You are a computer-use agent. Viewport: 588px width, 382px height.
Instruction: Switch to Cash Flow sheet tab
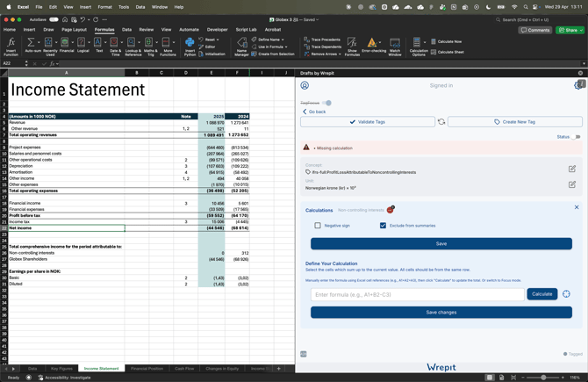(184, 369)
